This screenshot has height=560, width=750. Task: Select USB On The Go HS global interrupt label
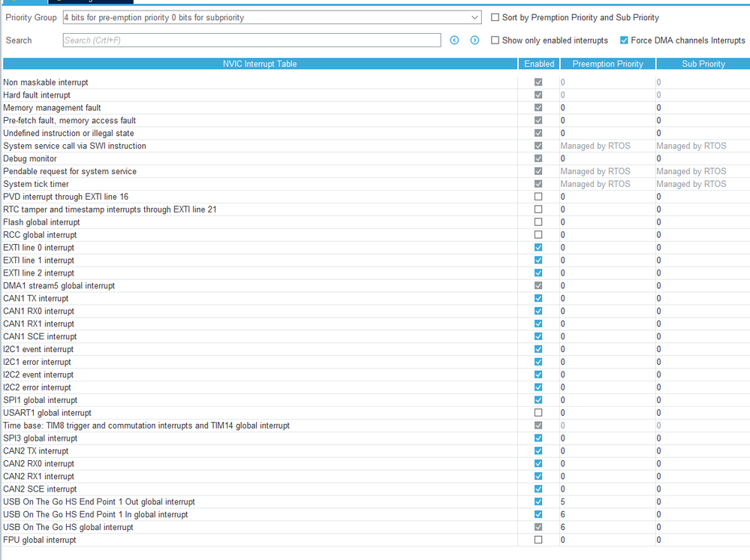(x=68, y=527)
